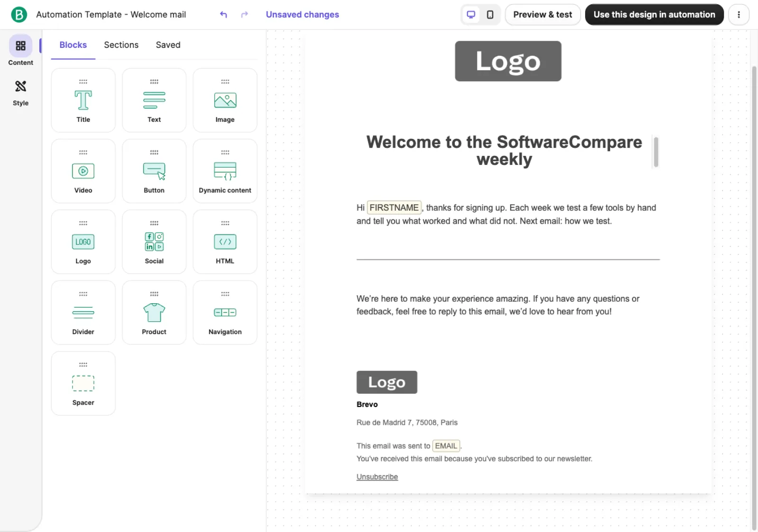Switch to the Saved tab
758x532 pixels.
coord(168,45)
